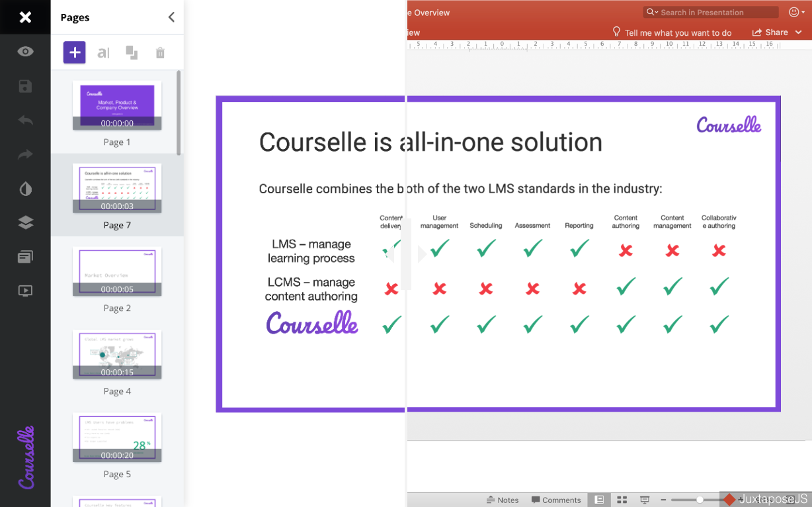
Task: Click the large Courselle logo in table row
Action: [312, 323]
